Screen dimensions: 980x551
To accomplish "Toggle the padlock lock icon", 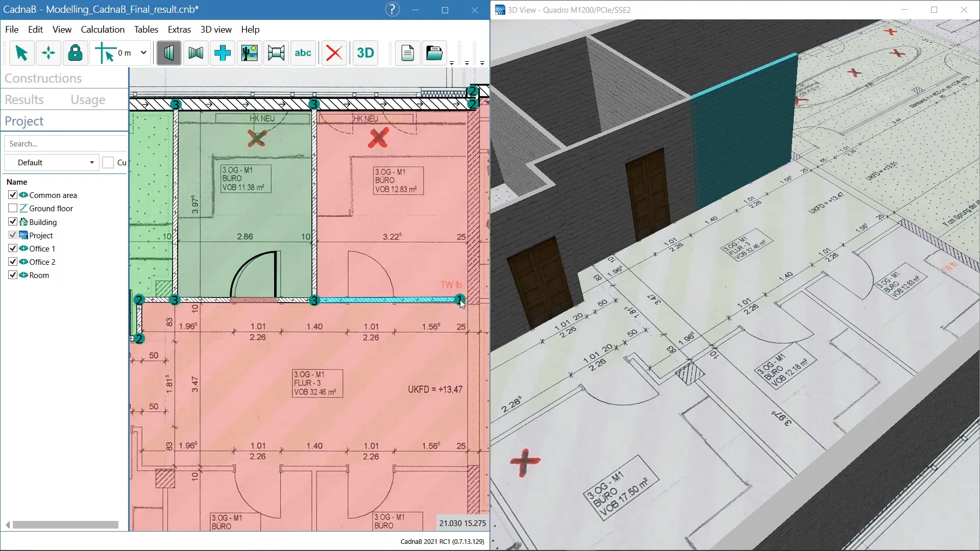I will 75,53.
